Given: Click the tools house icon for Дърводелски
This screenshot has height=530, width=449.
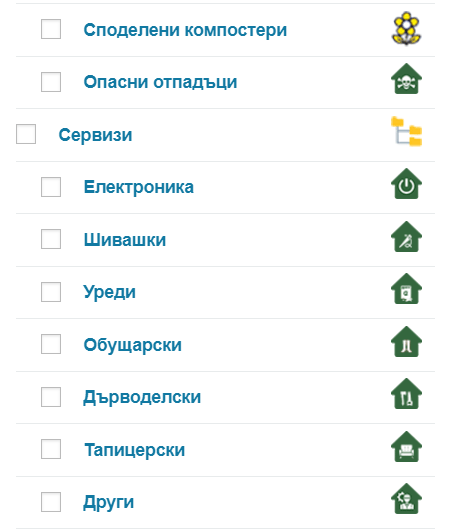Looking at the screenshot, I should pos(406,394).
